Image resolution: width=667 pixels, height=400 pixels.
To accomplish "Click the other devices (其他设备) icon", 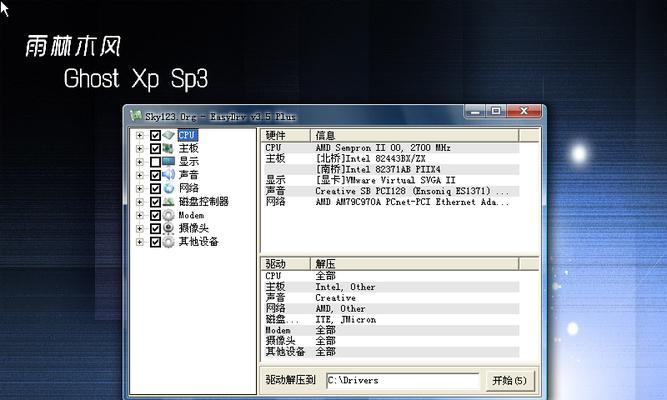I will click(x=168, y=242).
